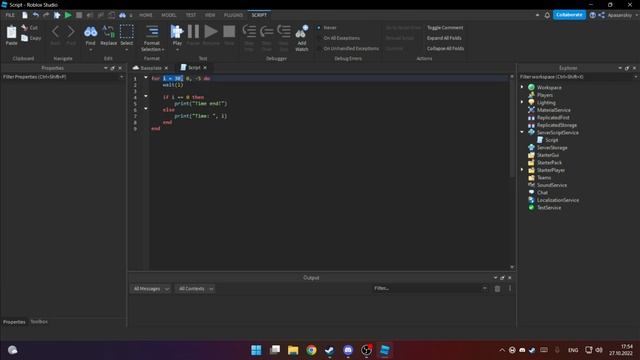The height and width of the screenshot is (360, 640).
Task: Click the Steam taskbar icon
Action: pos(330,350)
